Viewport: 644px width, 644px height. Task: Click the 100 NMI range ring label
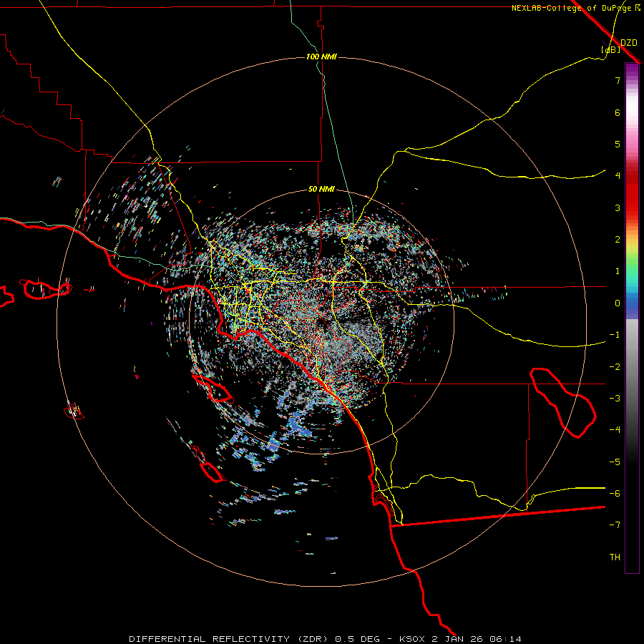[321, 57]
